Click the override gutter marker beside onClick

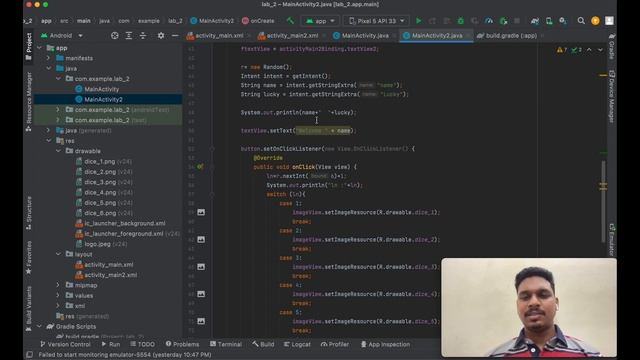click(x=200, y=167)
